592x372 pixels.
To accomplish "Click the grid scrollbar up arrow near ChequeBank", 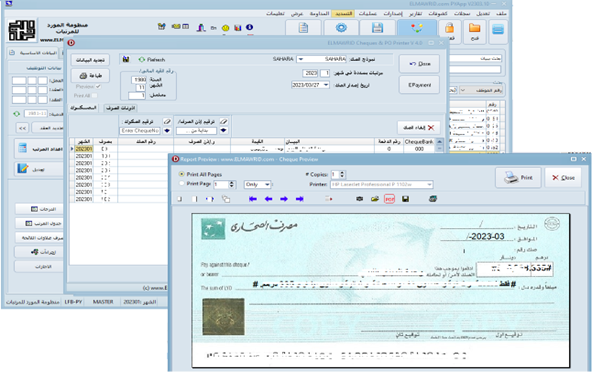I will (439, 142).
